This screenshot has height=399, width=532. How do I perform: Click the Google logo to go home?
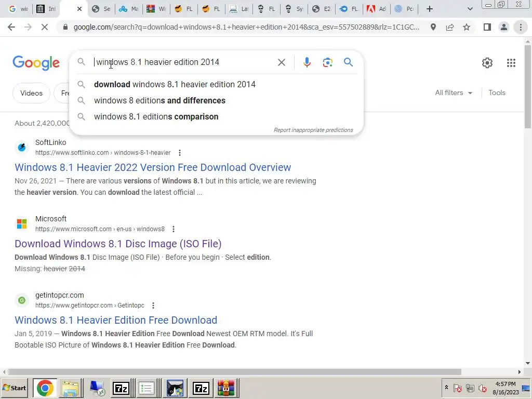pyautogui.click(x=36, y=63)
